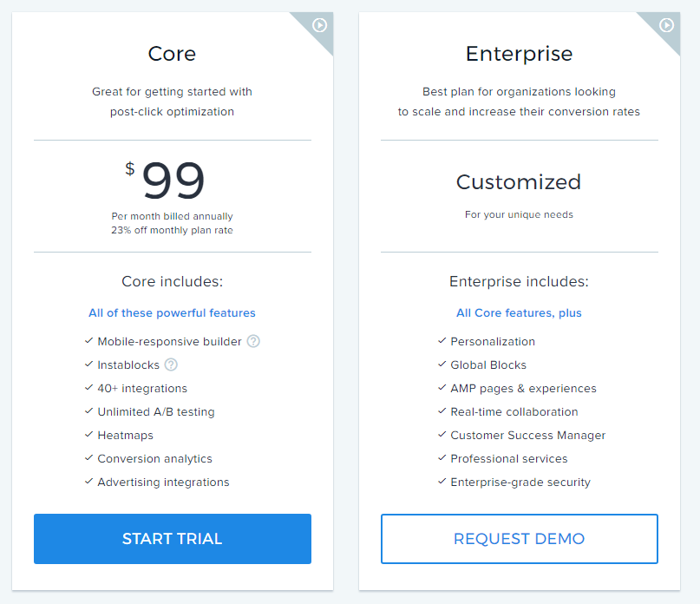Click the Enterprise plan title heading

point(519,54)
